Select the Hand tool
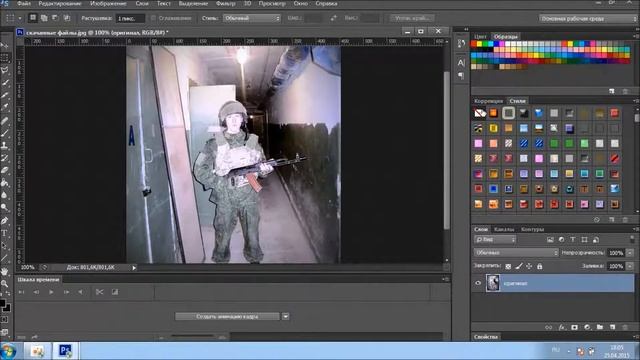640x360 pixels. 5,271
